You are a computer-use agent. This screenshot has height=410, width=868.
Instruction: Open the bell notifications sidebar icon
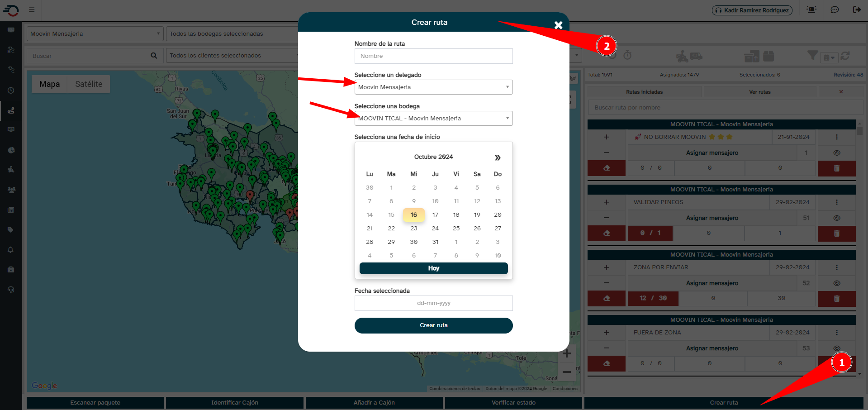(x=11, y=250)
